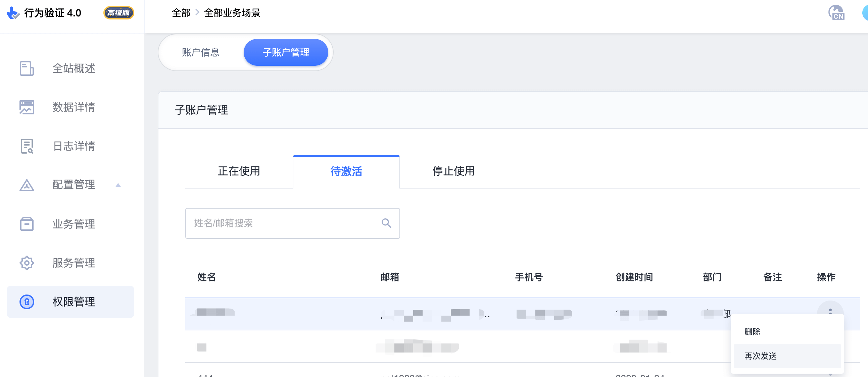The image size is (868, 377).
Task: Select the 数据详情 data details icon
Action: (x=27, y=107)
